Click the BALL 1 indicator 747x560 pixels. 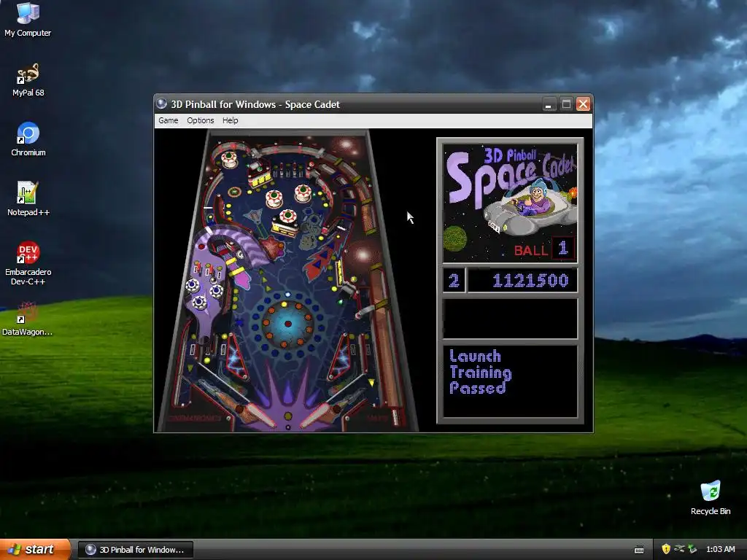pos(543,249)
